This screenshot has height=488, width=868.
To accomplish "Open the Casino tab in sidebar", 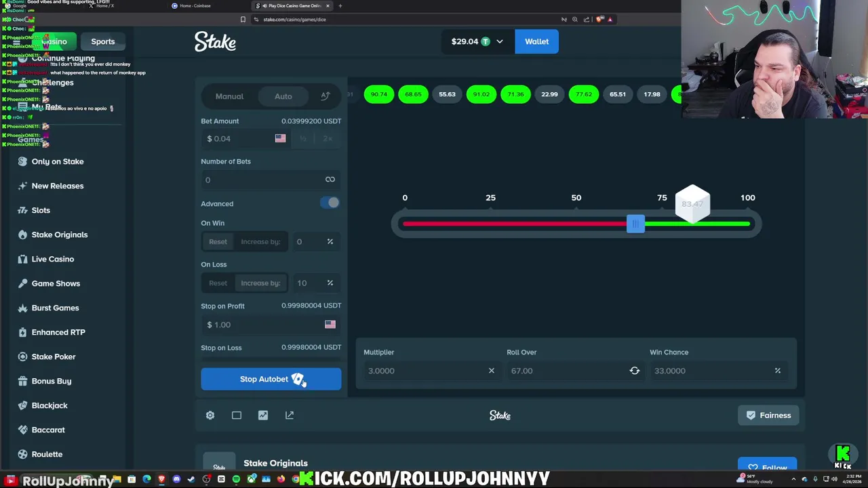I will point(54,41).
